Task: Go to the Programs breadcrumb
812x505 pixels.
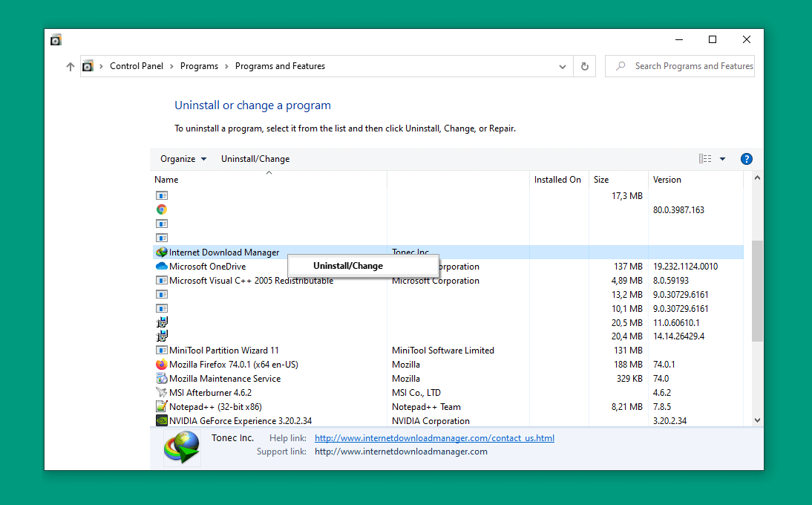Action: pos(199,66)
